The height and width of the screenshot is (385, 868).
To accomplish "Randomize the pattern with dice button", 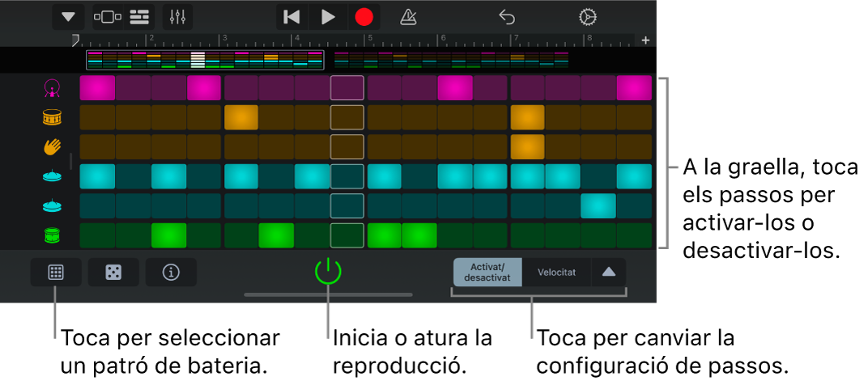I will 113,273.
